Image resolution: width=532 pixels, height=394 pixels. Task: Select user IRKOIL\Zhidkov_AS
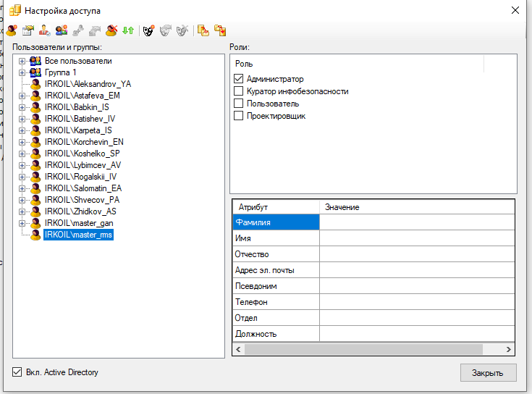pyautogui.click(x=80, y=211)
